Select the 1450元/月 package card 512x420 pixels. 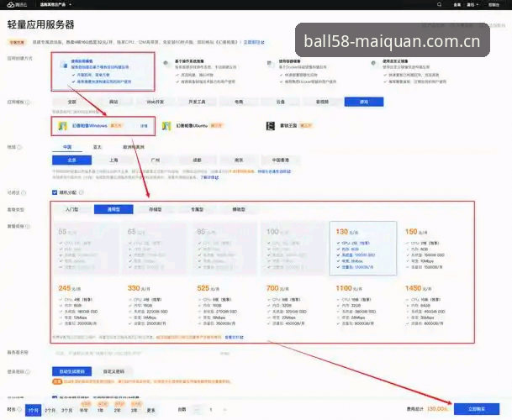[433, 305]
